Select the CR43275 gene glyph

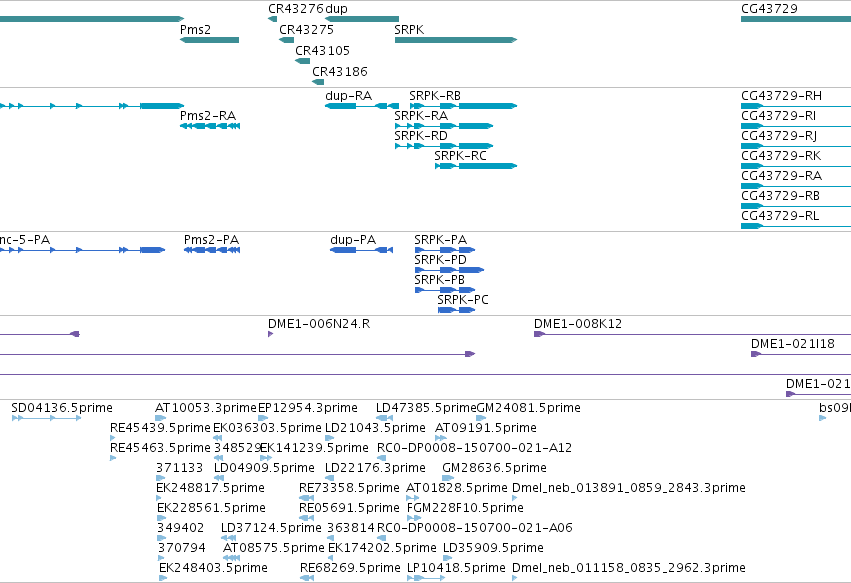click(x=286, y=40)
